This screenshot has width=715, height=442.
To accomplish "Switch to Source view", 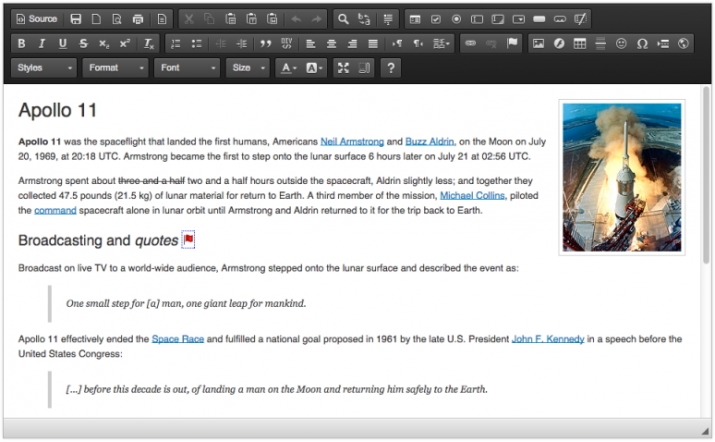I will pos(37,19).
